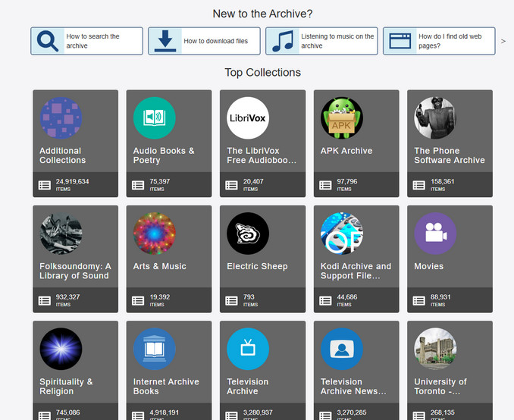
Task: Click the download arrow icon
Action: (165, 41)
